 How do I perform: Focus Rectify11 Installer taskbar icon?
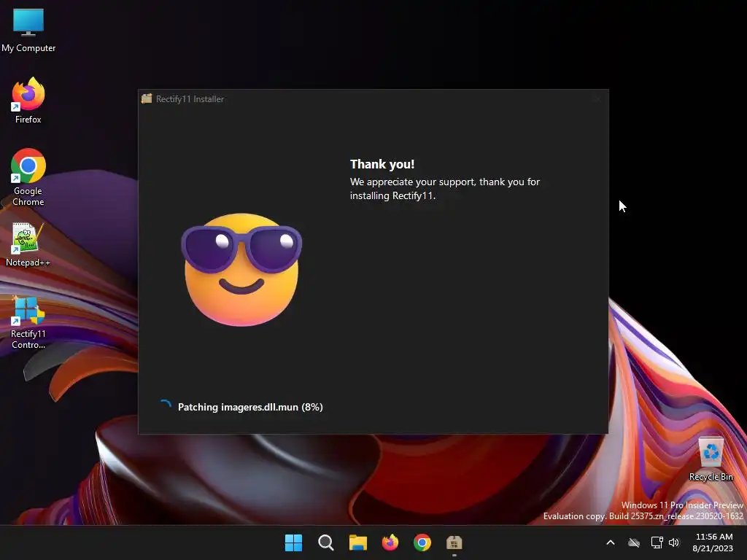tap(454, 542)
